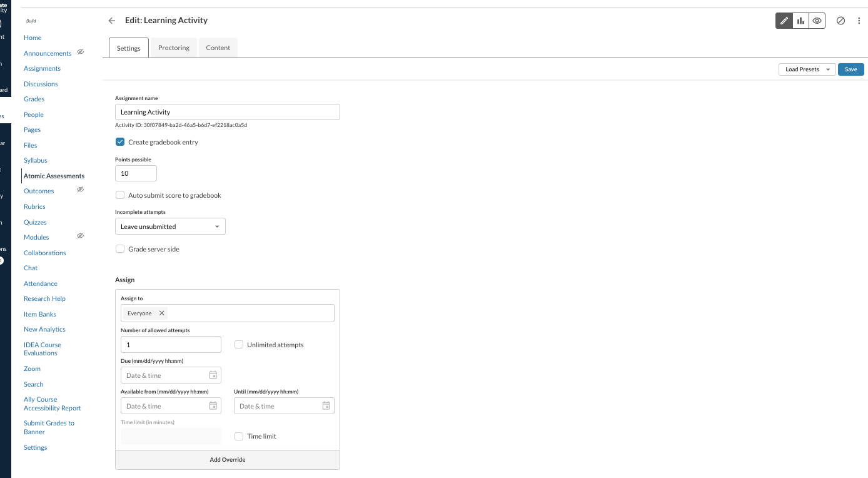Open the bar chart reports view
The width and height of the screenshot is (868, 478).
click(800, 20)
